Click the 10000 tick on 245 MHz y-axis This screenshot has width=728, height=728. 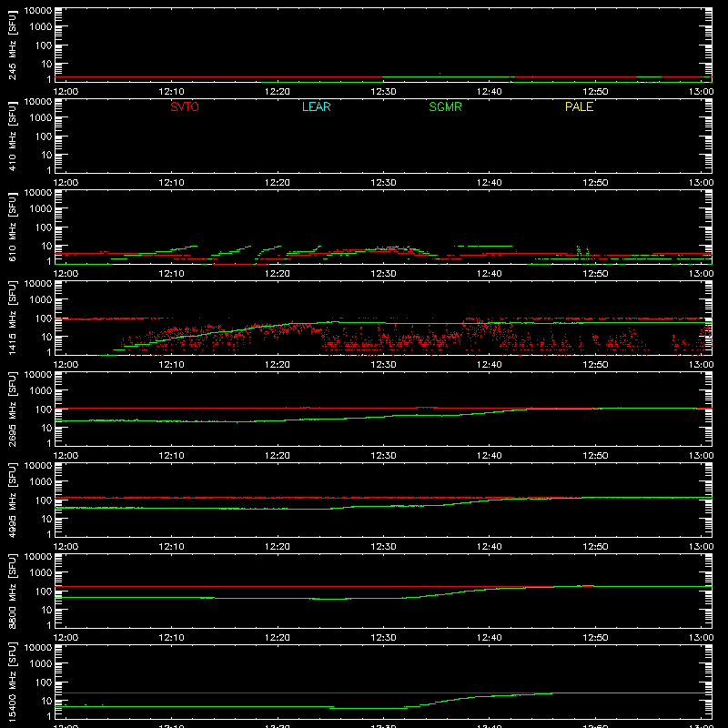tap(38, 11)
